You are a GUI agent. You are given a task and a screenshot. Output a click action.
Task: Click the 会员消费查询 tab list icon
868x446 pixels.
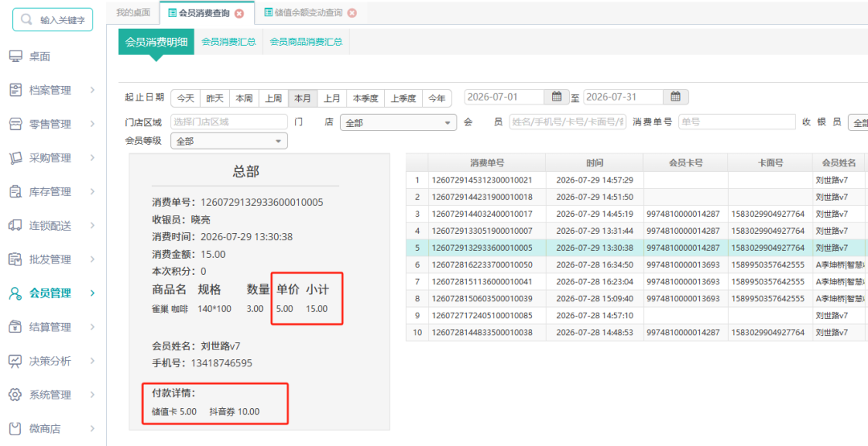pos(172,13)
